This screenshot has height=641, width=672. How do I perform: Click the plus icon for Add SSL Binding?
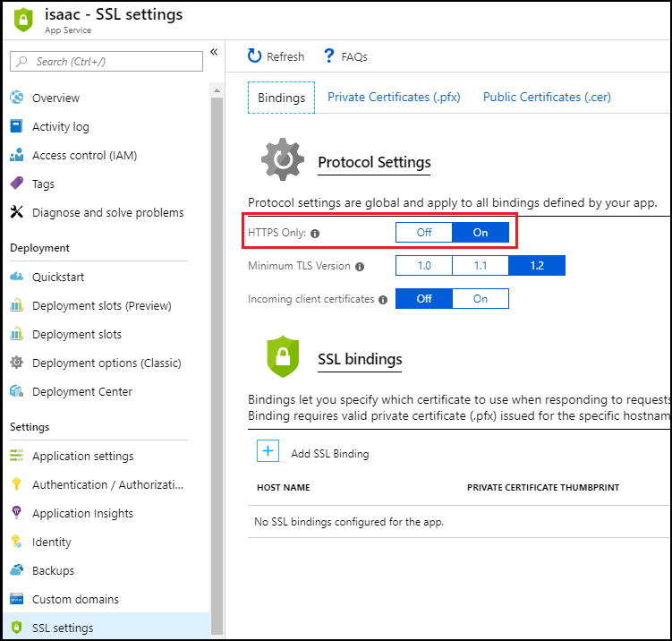click(x=268, y=450)
